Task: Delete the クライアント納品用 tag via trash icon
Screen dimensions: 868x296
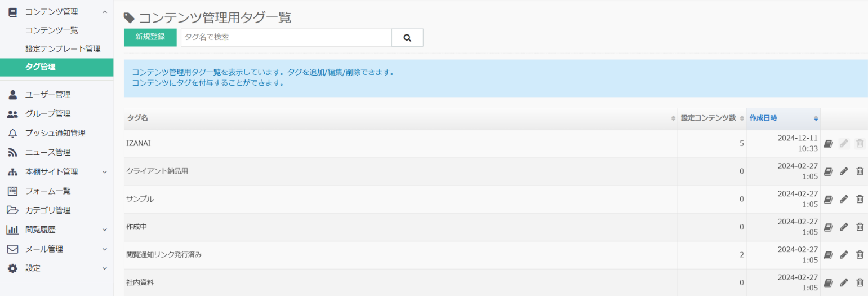Action: [860, 171]
